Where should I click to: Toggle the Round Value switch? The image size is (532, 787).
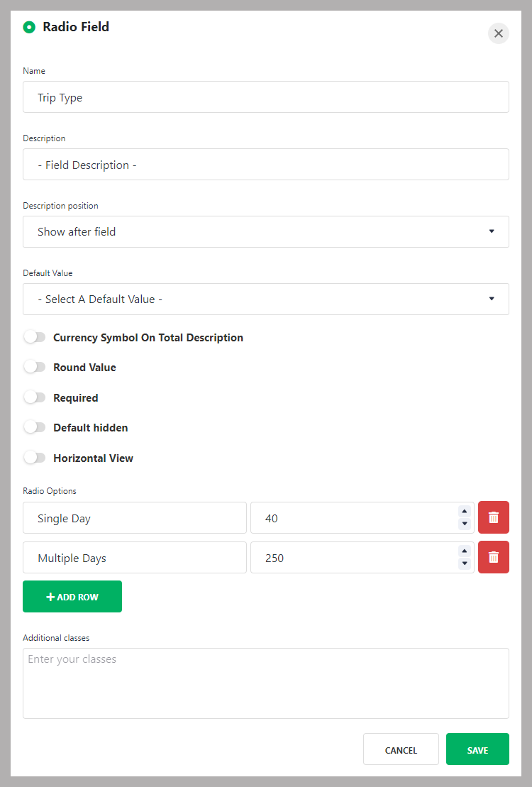[35, 368]
